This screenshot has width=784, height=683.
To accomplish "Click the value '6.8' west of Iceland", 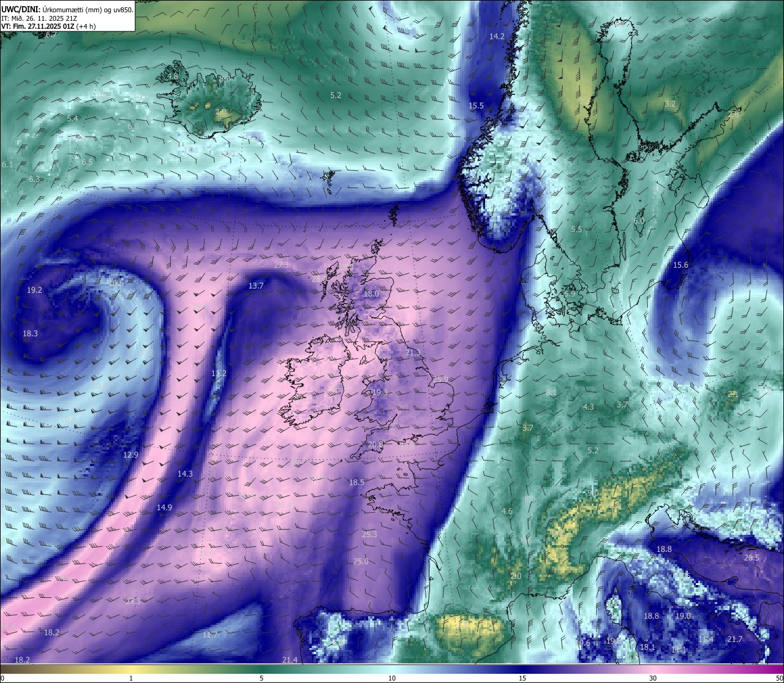I will [133, 126].
